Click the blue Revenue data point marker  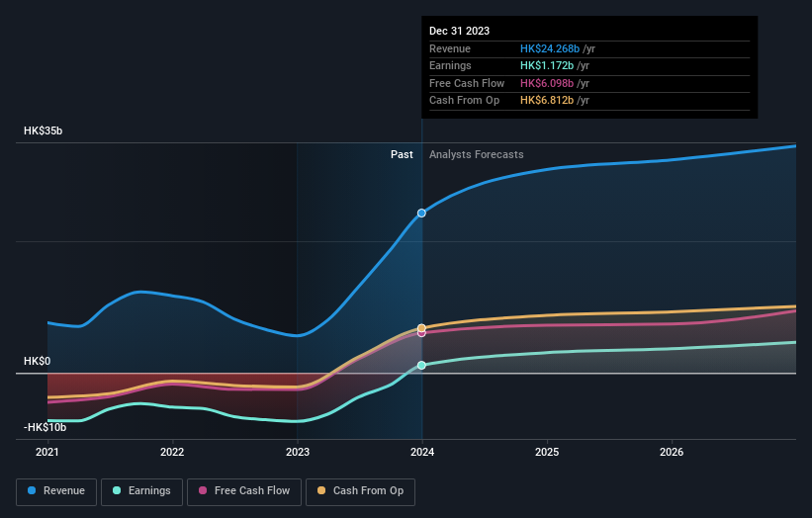pos(421,214)
